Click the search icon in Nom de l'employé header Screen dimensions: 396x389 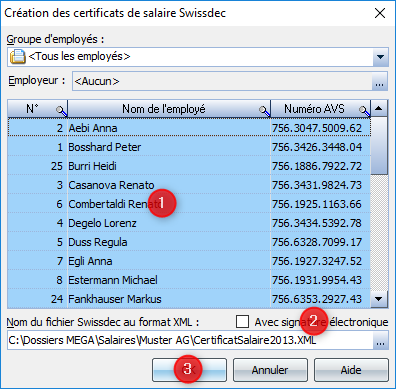(265, 111)
